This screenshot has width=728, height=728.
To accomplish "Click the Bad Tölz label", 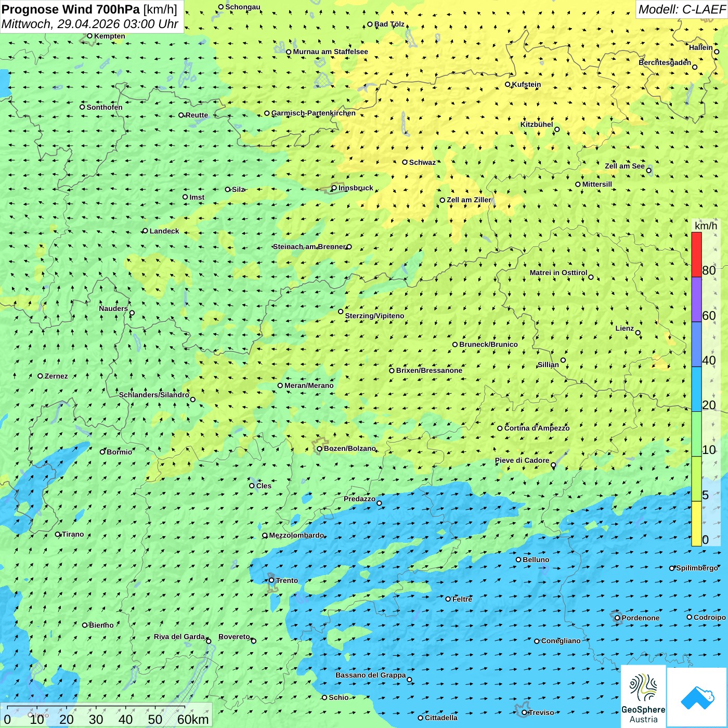I will tap(389, 24).
